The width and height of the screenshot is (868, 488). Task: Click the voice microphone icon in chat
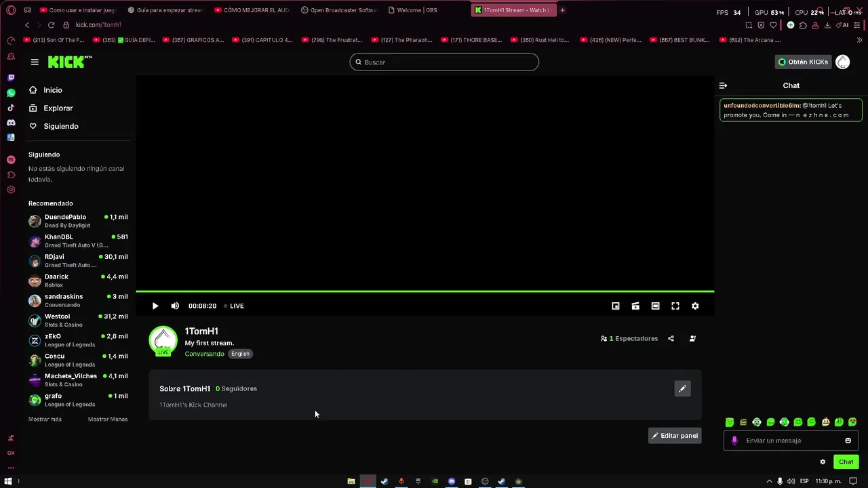pos(734,441)
